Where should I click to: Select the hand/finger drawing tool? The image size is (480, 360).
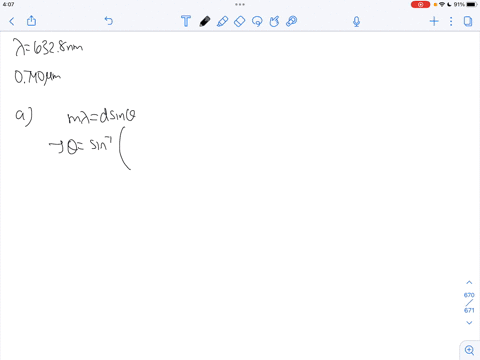click(x=274, y=21)
